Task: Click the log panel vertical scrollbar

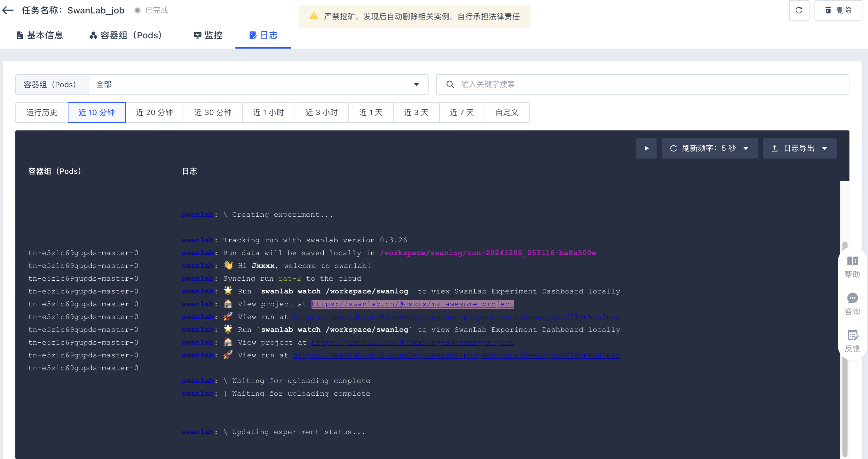Action: pos(845,349)
